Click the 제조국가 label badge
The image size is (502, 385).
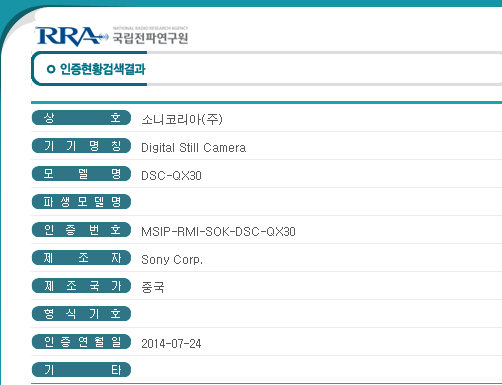81,286
